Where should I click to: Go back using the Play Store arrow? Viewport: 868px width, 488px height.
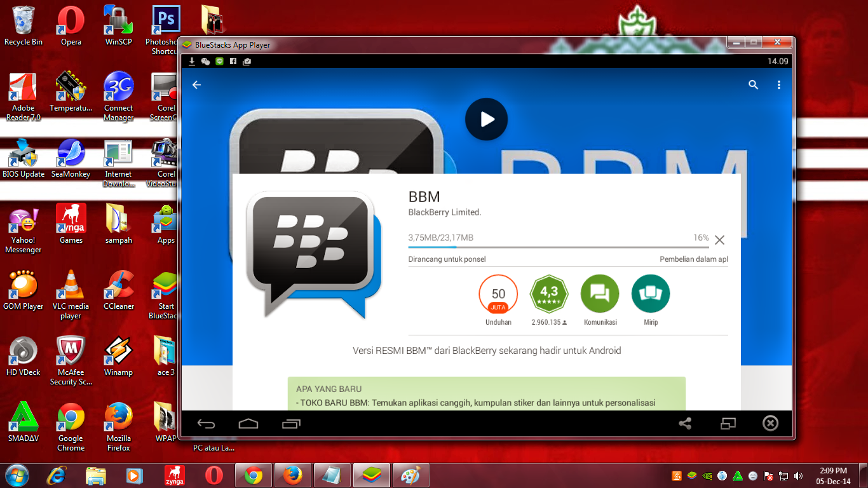point(197,85)
